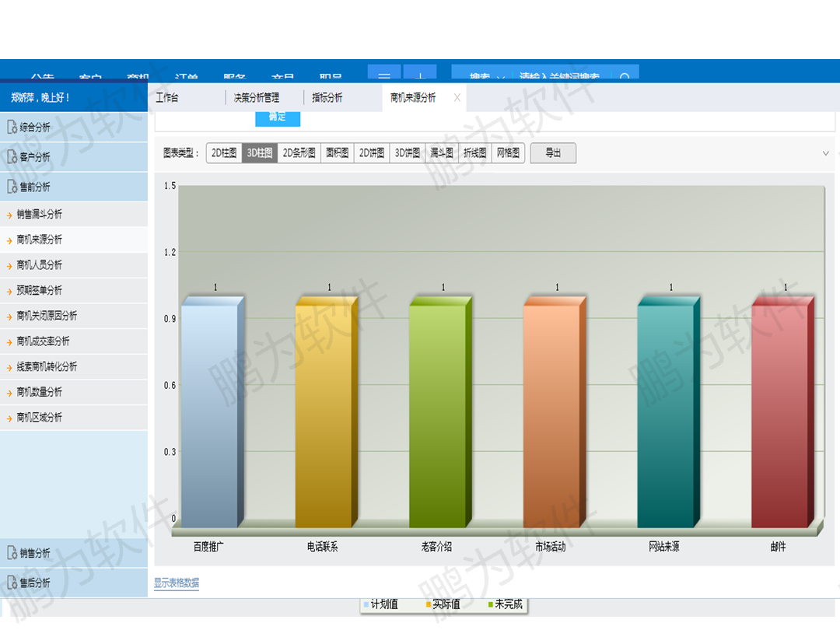Display the 漏斗图 funnel chart
Image resolution: width=840 pixels, height=630 pixels.
pos(442,153)
